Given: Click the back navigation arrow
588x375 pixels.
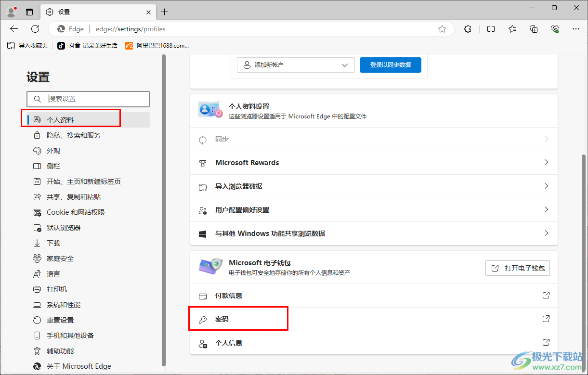Looking at the screenshot, I should coord(13,29).
